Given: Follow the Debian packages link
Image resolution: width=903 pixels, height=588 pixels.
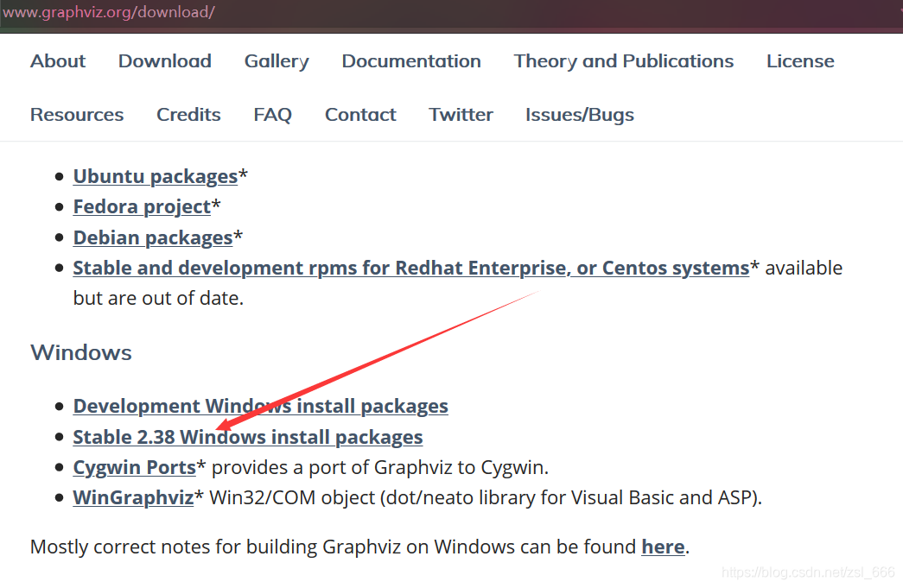Looking at the screenshot, I should click(153, 237).
